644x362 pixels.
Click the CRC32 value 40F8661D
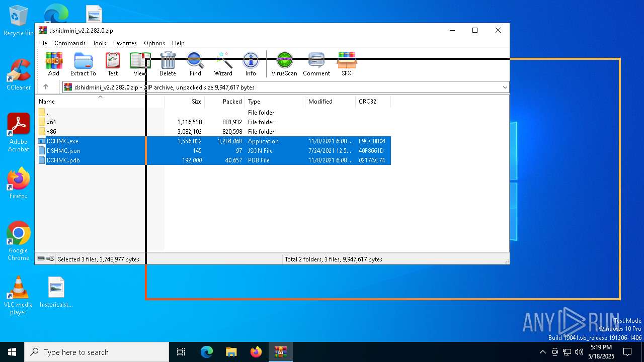coord(371,151)
